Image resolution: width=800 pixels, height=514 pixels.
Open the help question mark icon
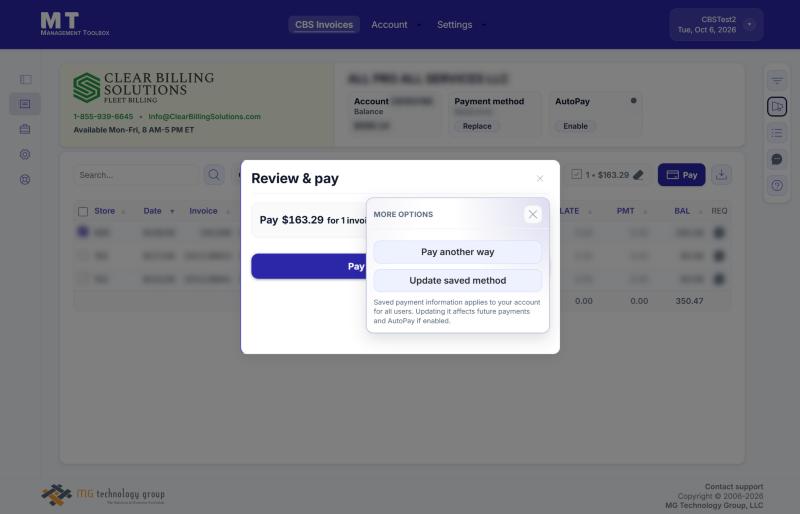click(x=777, y=185)
